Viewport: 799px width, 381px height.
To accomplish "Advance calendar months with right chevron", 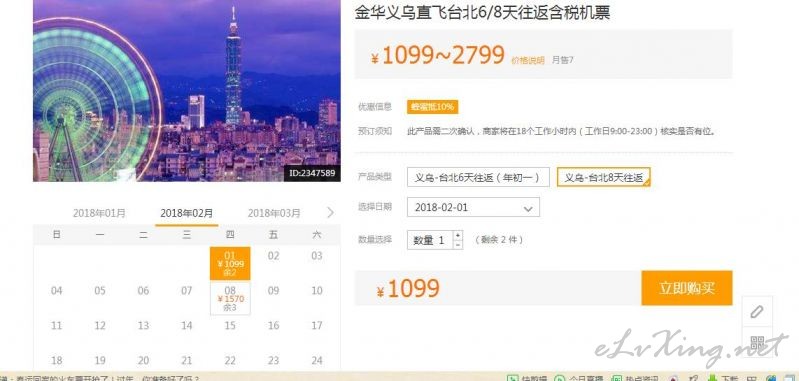I will 330,212.
